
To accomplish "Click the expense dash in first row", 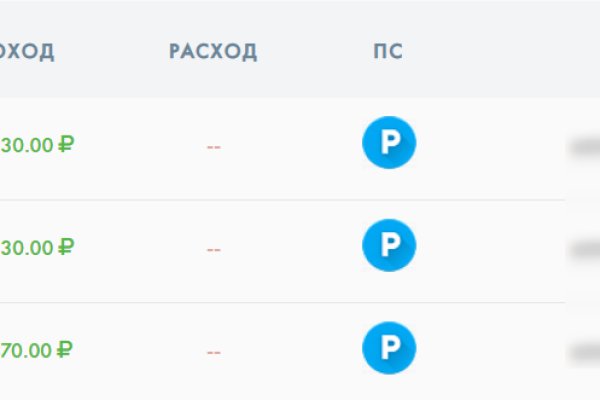I will pos(213,146).
